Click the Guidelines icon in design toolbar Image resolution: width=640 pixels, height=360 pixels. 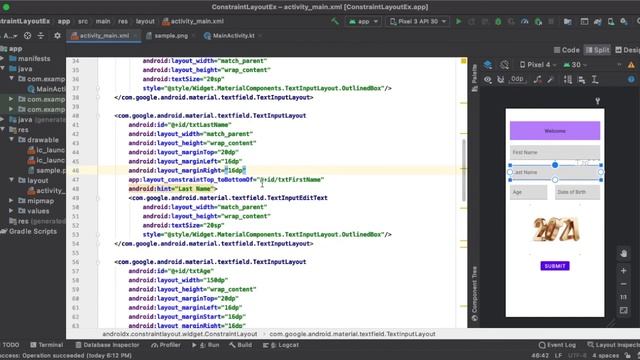click(x=595, y=80)
